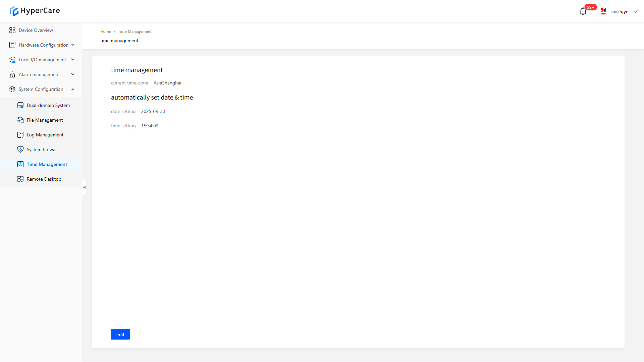Collapse System Configuration chevron
644x362 pixels.
tap(73, 89)
